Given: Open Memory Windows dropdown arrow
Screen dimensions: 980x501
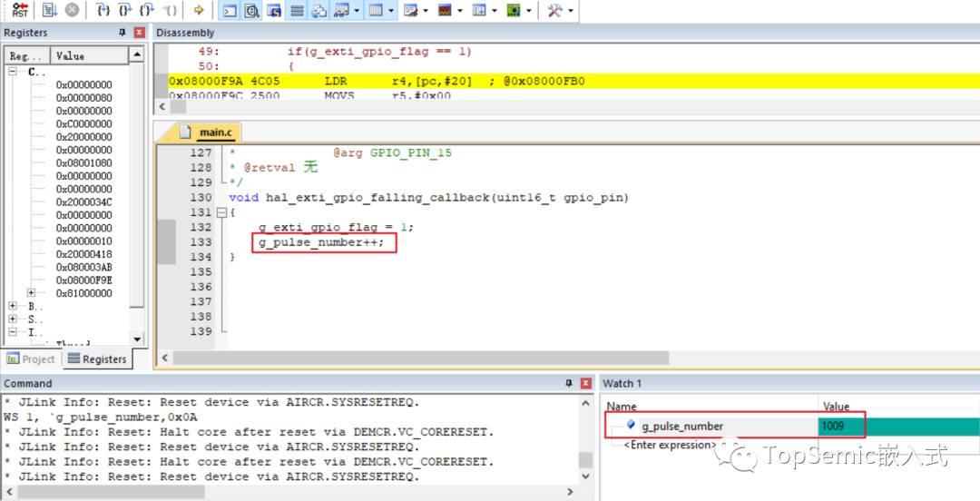Looking at the screenshot, I should tap(391, 11).
